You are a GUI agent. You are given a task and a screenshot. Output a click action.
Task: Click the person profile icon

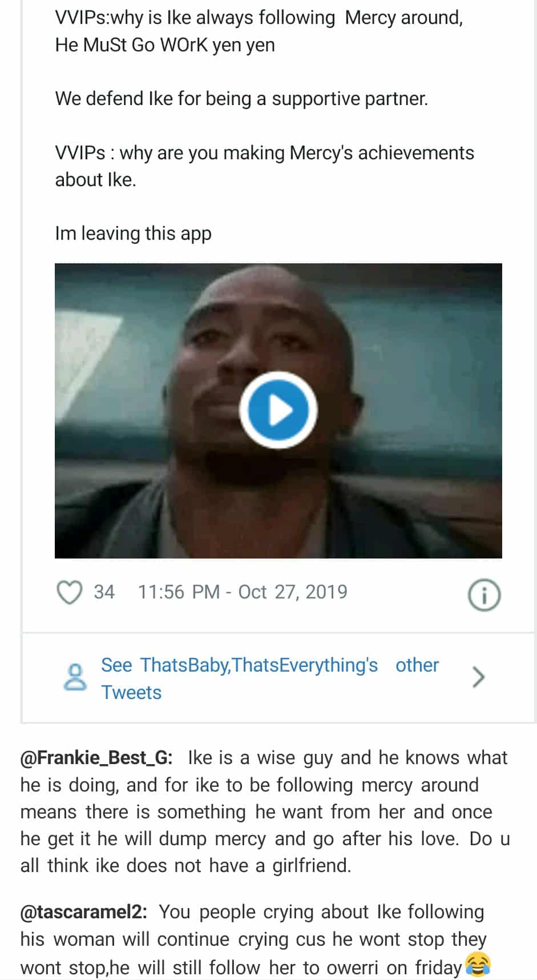point(75,678)
